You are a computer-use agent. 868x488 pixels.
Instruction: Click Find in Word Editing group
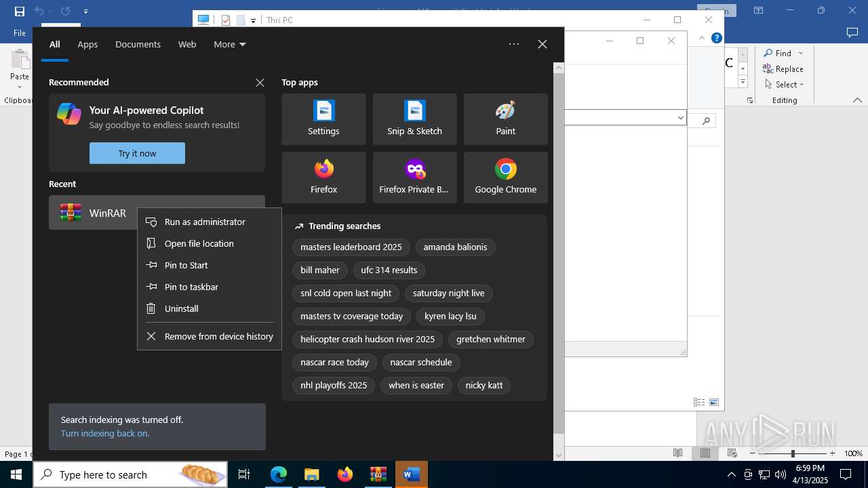coord(783,53)
